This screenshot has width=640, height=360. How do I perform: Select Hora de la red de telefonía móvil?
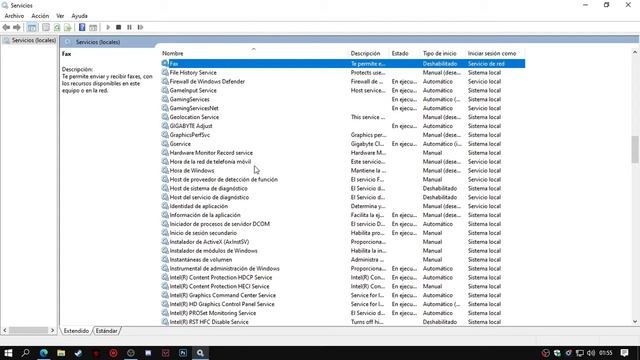tap(343, 162)
